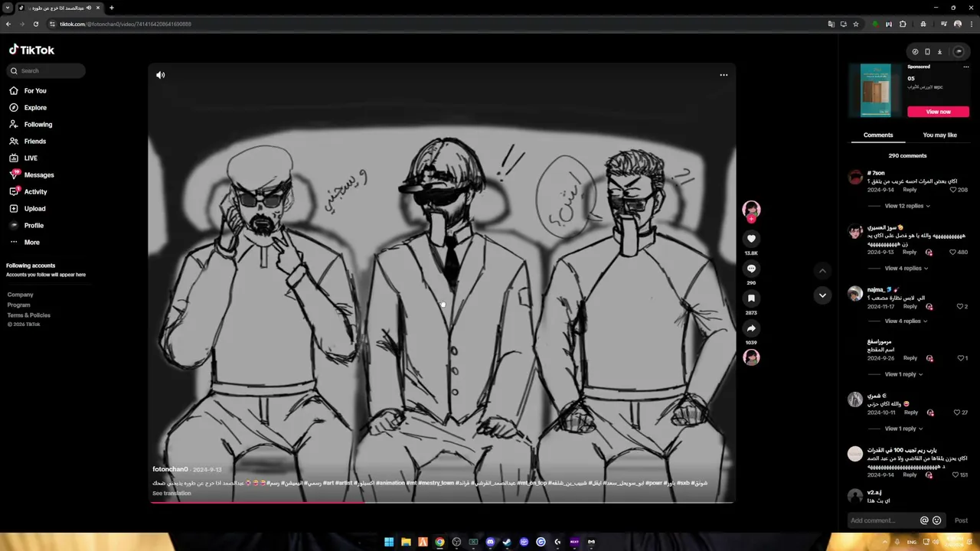Screen dimensions: 980x551
Task: Expand View 12 replies
Action: click(907, 206)
